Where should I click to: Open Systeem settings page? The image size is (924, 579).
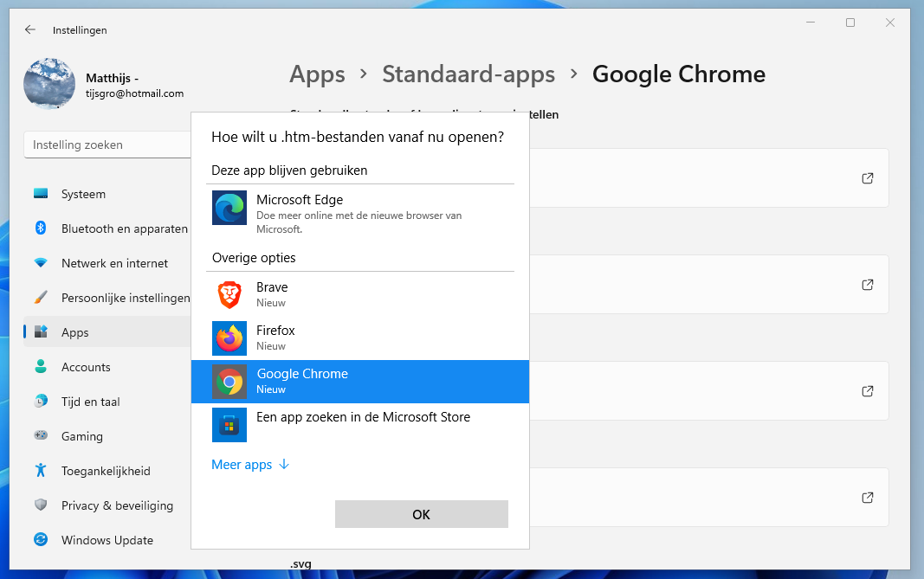click(x=83, y=194)
